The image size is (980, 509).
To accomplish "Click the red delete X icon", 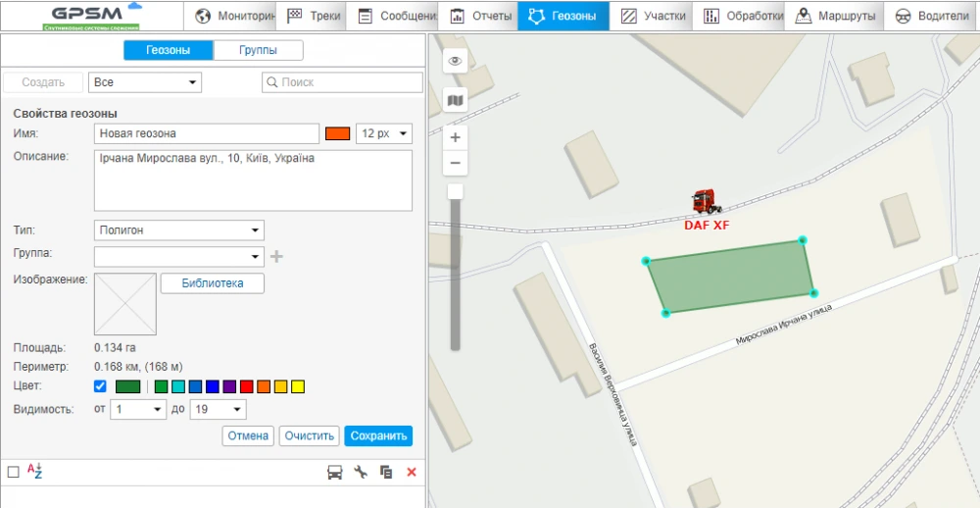I will (x=412, y=473).
